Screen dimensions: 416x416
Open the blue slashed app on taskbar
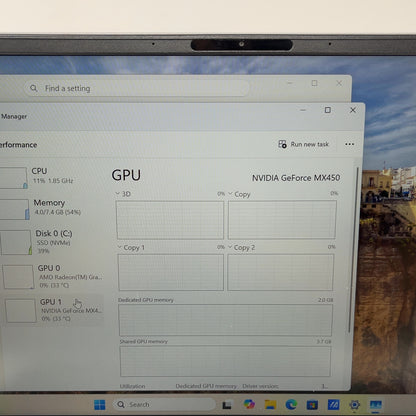[333, 405]
